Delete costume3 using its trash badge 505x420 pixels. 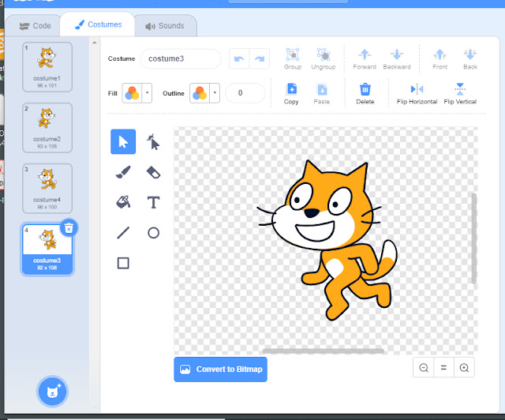coord(69,228)
